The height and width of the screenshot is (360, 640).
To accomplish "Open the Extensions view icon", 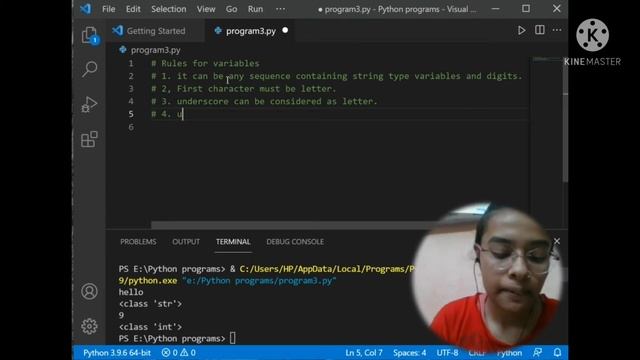I will point(89,140).
